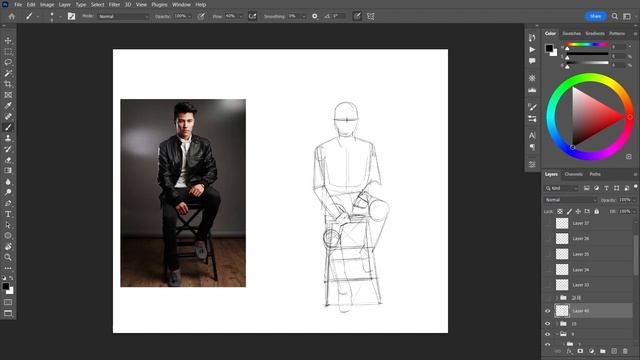Open the layer filter Kind dropdown
640x360 pixels.
pyautogui.click(x=562, y=188)
